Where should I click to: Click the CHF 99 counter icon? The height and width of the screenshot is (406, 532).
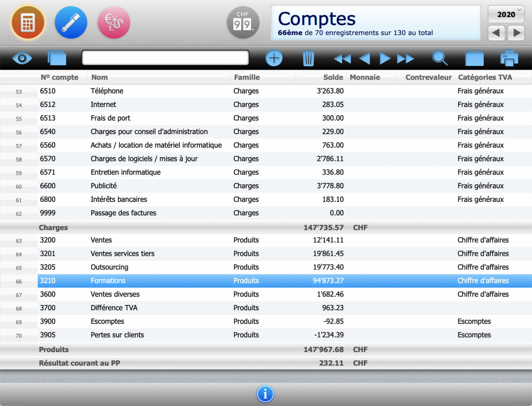coord(243,22)
